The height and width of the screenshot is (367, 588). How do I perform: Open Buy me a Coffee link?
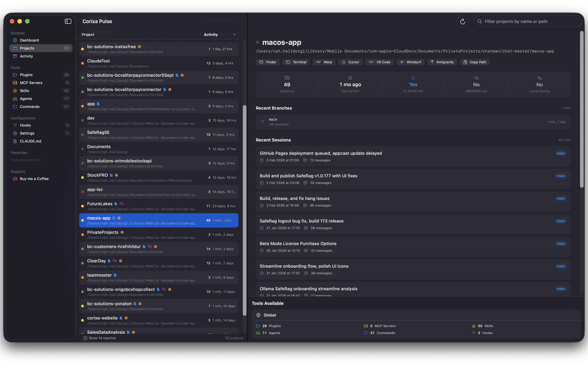pyautogui.click(x=34, y=178)
